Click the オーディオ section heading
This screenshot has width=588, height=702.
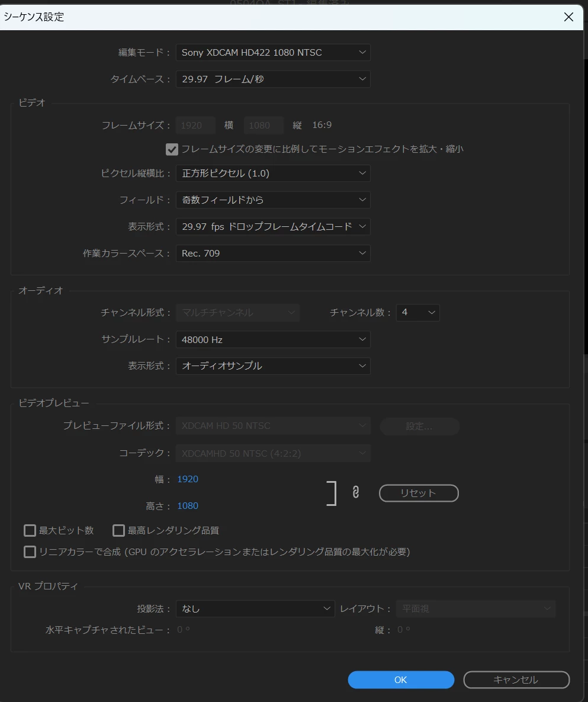(41, 290)
